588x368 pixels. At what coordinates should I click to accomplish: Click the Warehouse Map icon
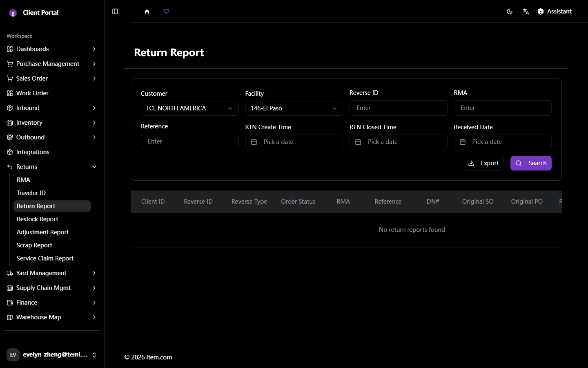coord(10,317)
